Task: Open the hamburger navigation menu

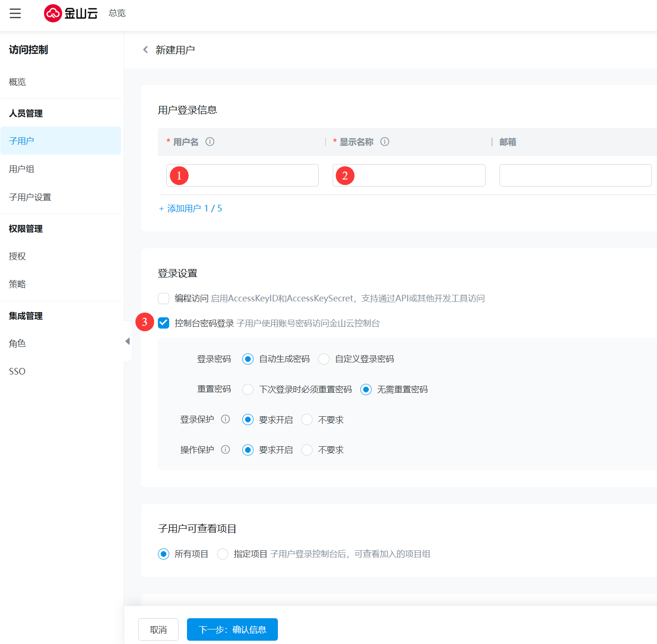Action: tap(15, 13)
